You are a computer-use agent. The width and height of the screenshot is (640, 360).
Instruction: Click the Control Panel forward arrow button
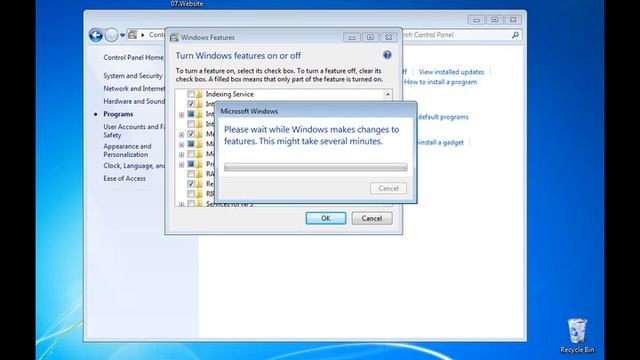point(111,35)
